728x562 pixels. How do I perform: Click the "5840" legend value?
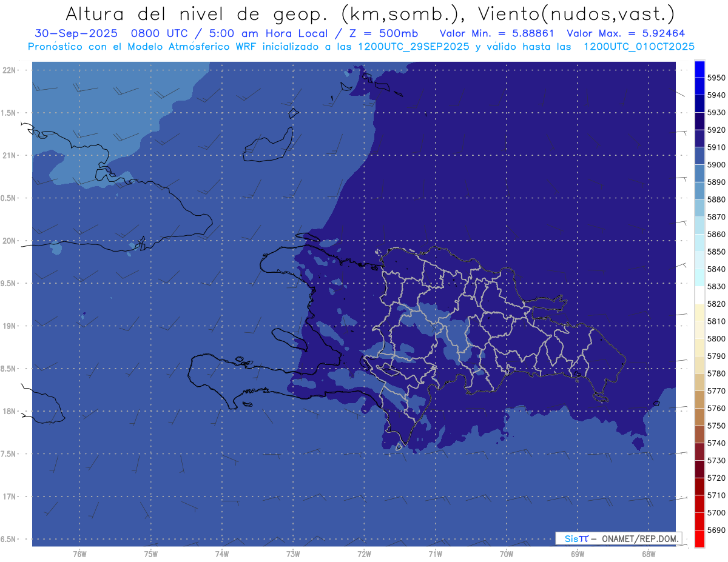(716, 269)
